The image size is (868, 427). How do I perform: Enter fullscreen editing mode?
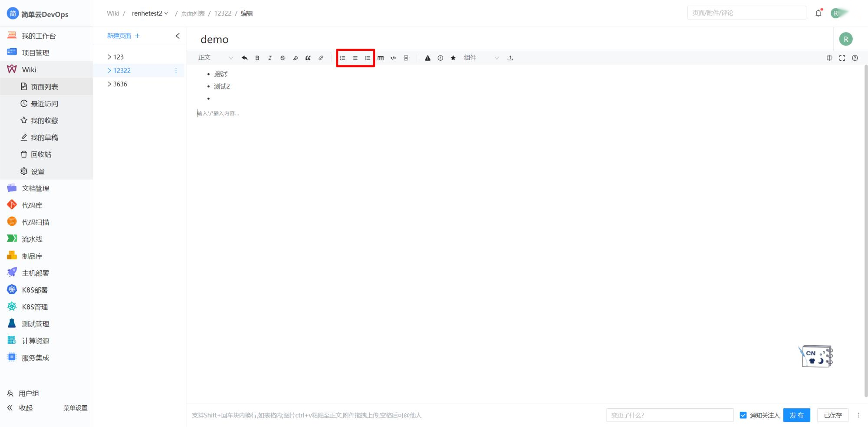(x=842, y=58)
